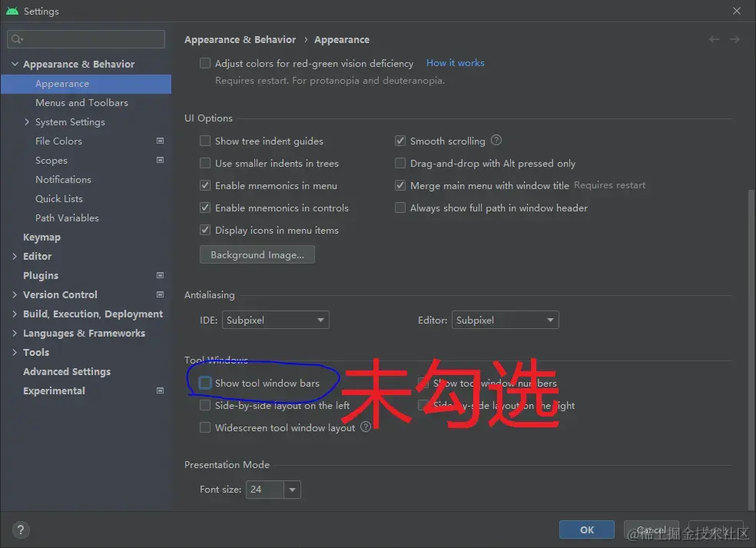Screen dimensions: 756x548
Task: Click the Background Image button
Action: point(257,254)
